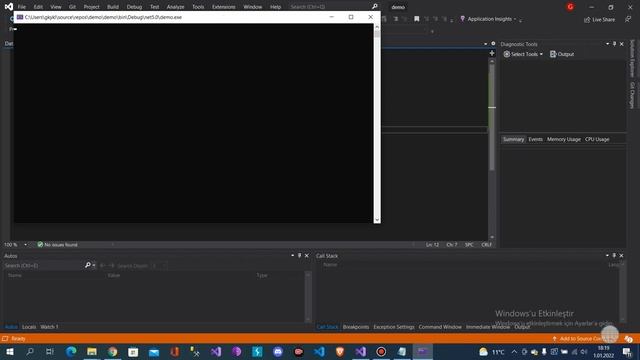Image resolution: width=640 pixels, height=360 pixels.
Task: Switch to the Events tab
Action: (536, 139)
